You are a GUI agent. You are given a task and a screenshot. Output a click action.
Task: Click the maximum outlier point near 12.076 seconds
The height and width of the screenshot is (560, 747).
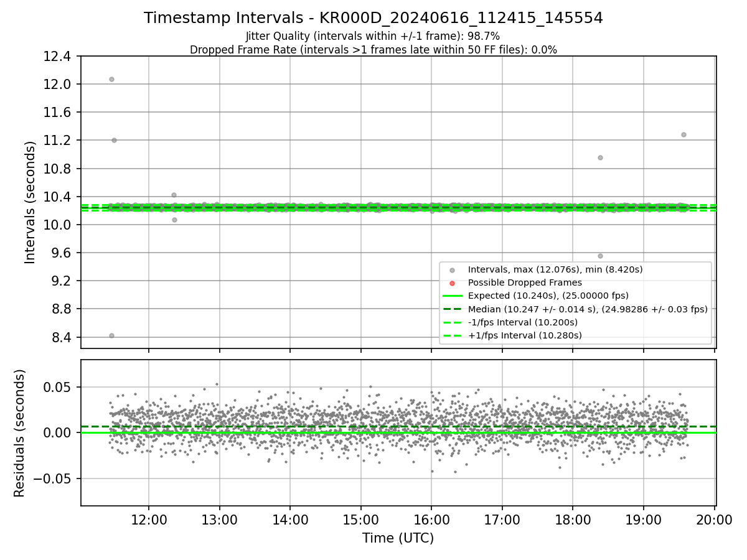click(x=111, y=79)
